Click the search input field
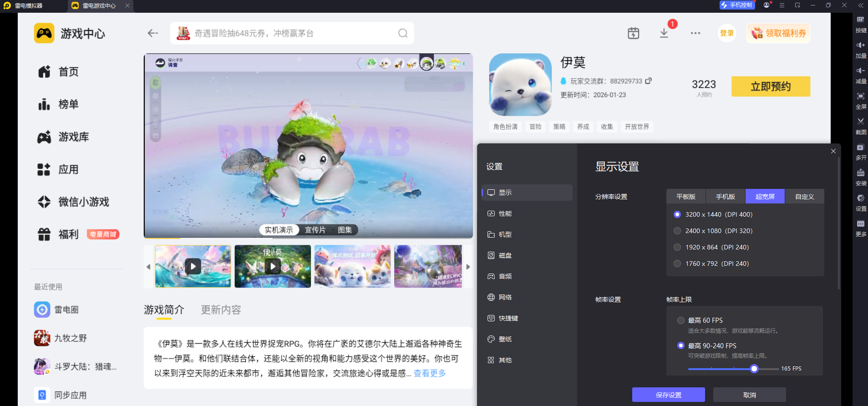Image resolution: width=868 pixels, height=406 pixels. pos(292,33)
